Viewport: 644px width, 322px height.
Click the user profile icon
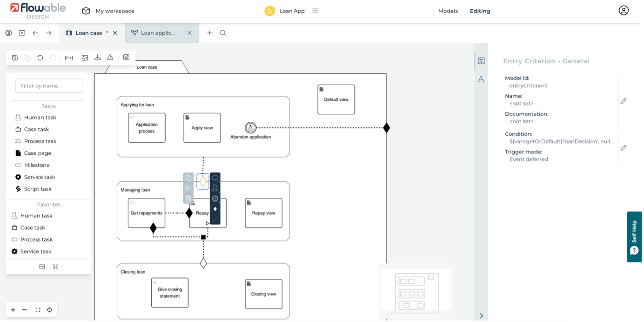[x=624, y=11]
